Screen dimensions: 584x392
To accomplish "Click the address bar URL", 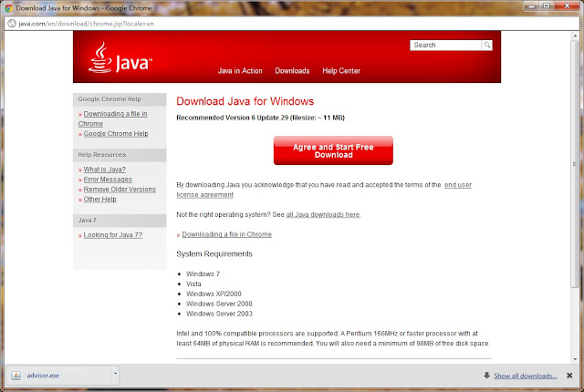I will pyautogui.click(x=86, y=24).
